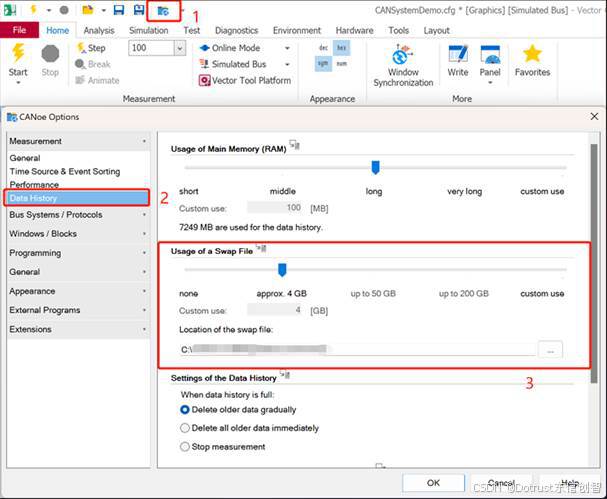The width and height of the screenshot is (607, 499).
Task: Switch to the Simulation ribbon tab
Action: pos(149,31)
